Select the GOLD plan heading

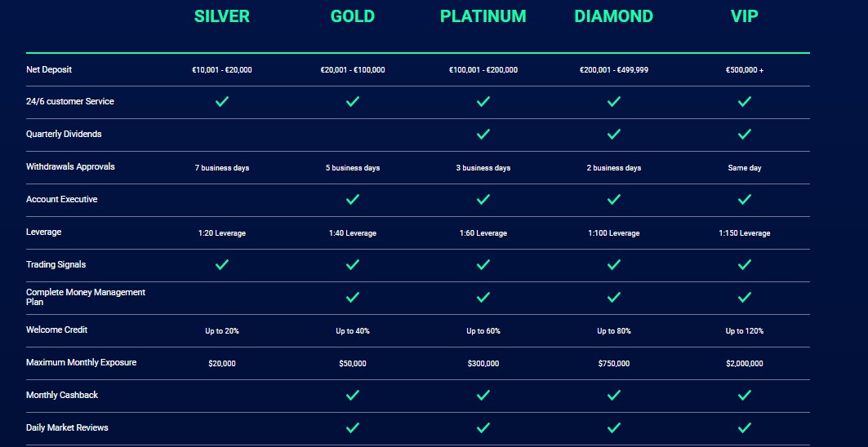coord(353,16)
